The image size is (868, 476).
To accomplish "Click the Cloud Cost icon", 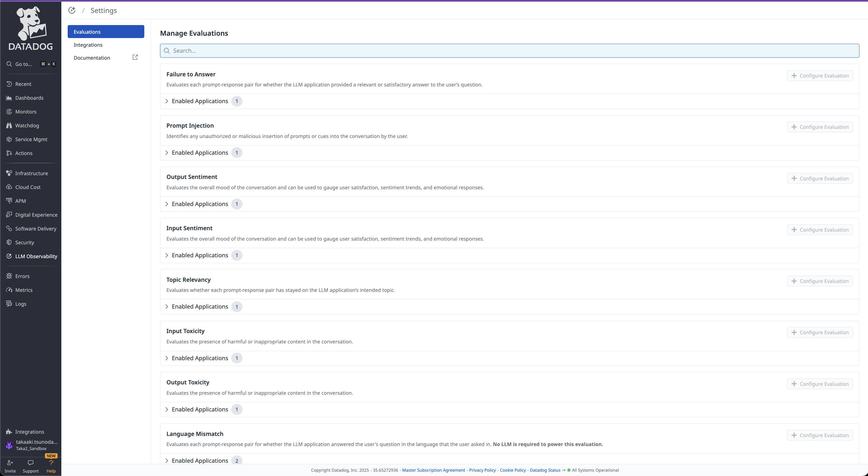I will (9, 187).
